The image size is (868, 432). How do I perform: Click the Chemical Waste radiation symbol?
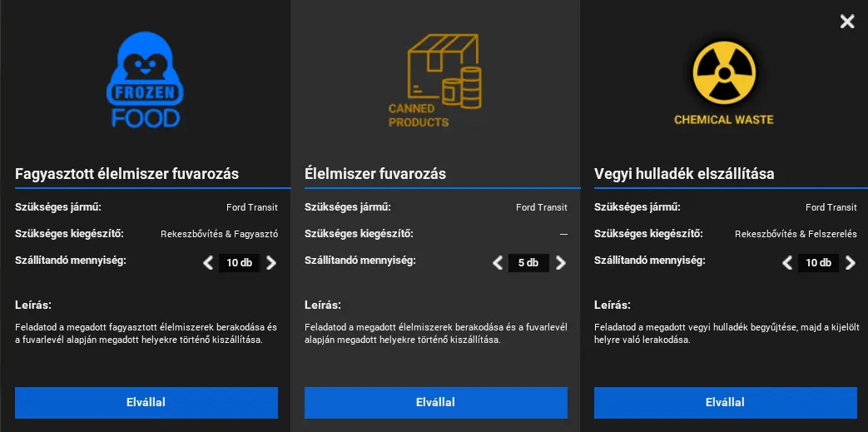coord(724,73)
